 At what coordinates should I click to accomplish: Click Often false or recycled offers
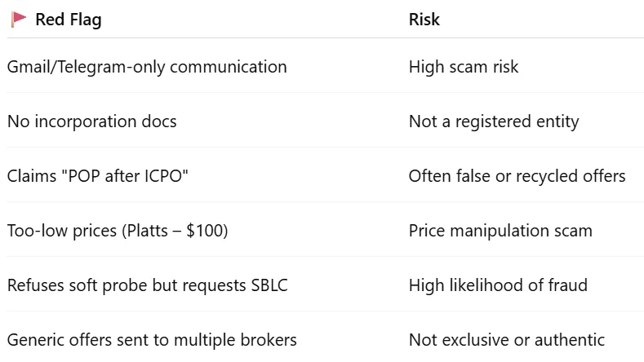tap(517, 176)
